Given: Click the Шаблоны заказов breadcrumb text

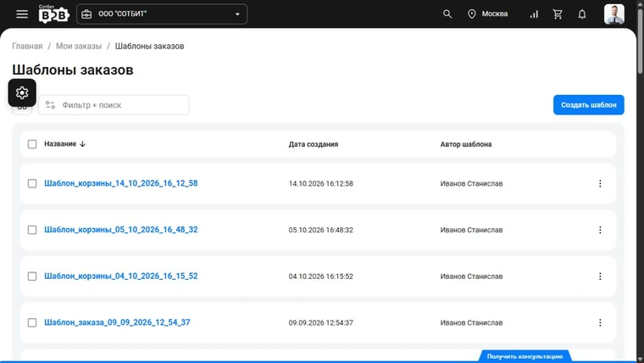Looking at the screenshot, I should pyautogui.click(x=149, y=46).
